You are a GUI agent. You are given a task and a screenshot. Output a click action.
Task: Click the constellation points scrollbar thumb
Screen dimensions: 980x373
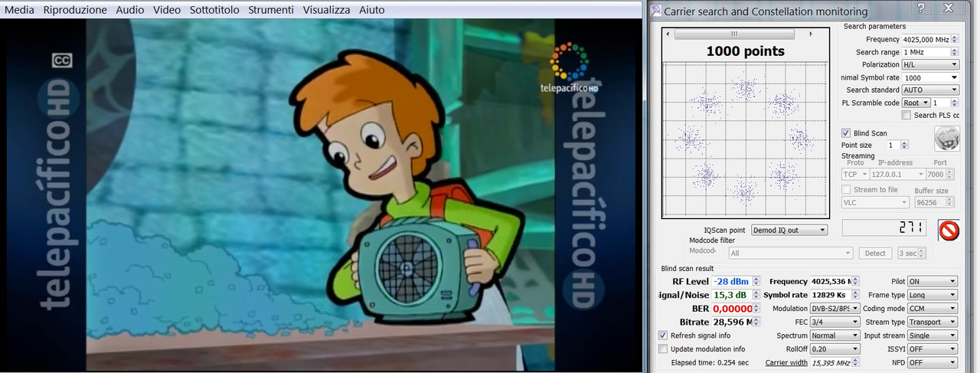click(734, 34)
